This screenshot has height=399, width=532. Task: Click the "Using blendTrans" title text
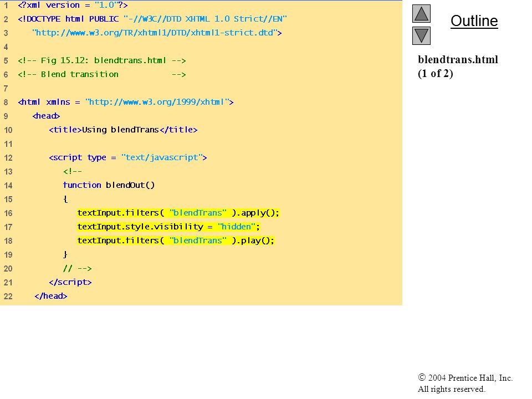click(120, 130)
